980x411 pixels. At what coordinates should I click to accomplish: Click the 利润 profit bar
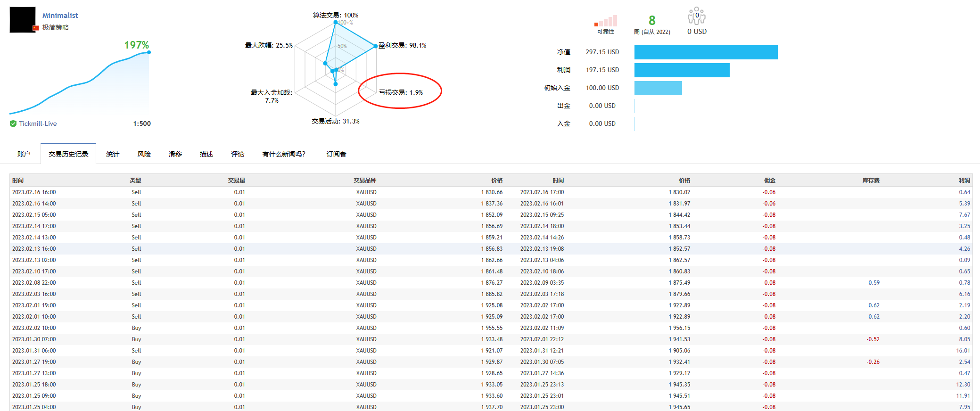click(682, 70)
